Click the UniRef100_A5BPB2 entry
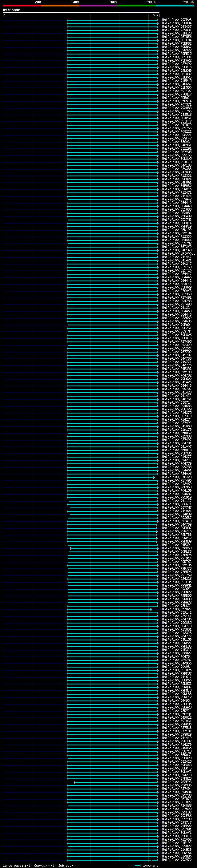197x868 pixels. [176, 43]
